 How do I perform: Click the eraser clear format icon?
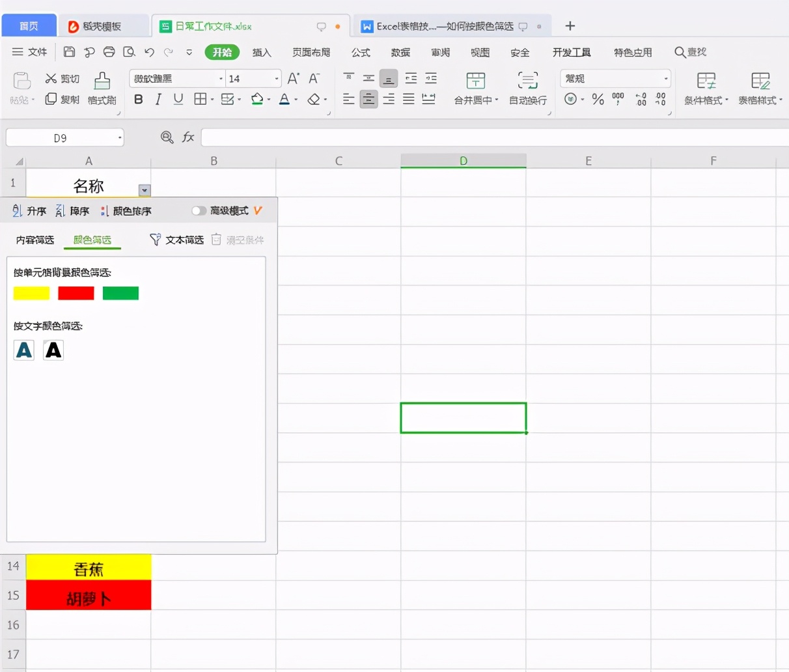(314, 99)
